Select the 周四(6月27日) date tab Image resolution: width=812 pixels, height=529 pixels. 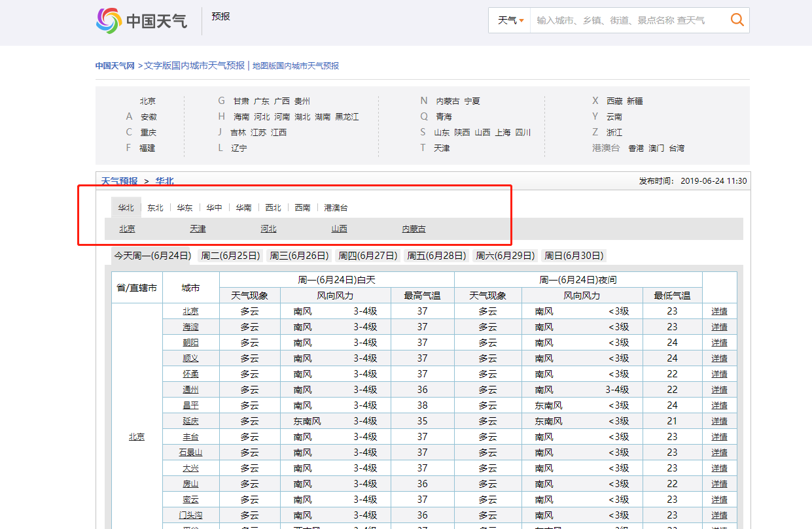(368, 256)
